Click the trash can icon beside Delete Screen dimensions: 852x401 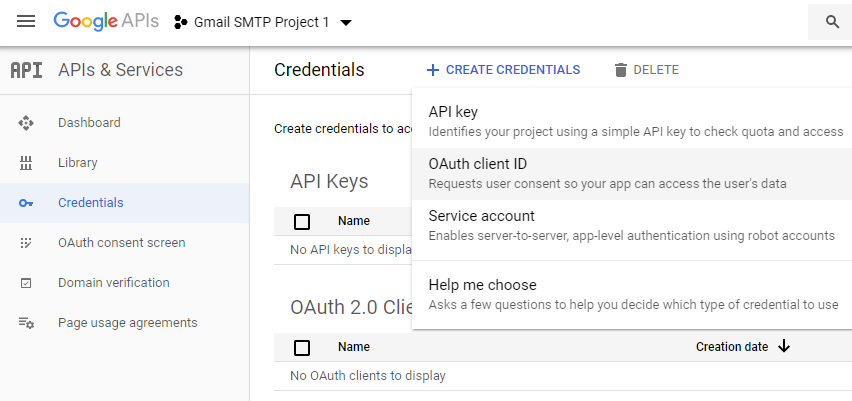click(x=621, y=70)
